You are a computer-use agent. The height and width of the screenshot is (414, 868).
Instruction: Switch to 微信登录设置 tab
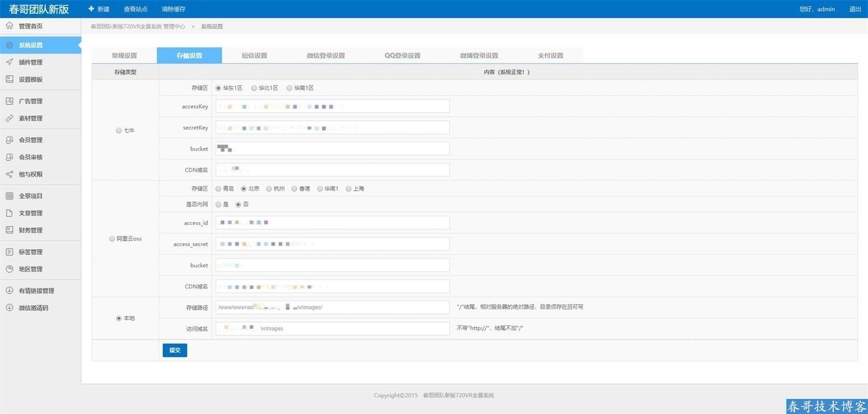pyautogui.click(x=326, y=56)
